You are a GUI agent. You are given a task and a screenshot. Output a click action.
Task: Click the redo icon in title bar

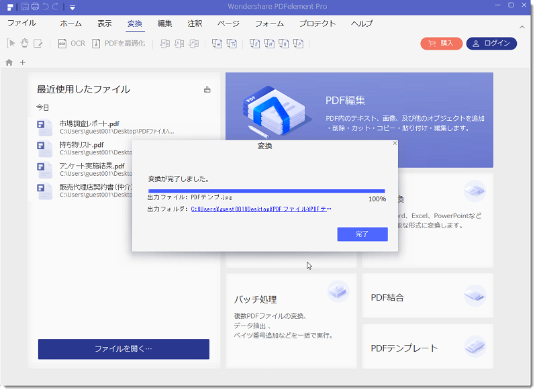(x=55, y=7)
